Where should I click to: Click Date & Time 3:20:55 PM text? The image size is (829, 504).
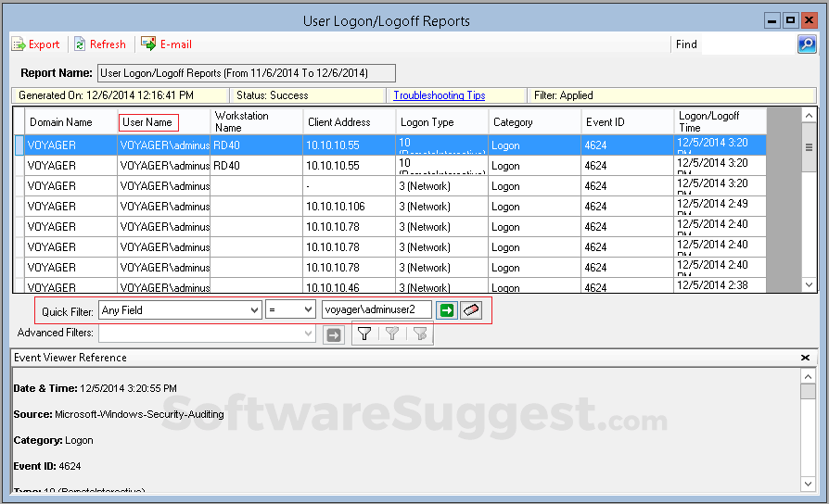point(96,388)
